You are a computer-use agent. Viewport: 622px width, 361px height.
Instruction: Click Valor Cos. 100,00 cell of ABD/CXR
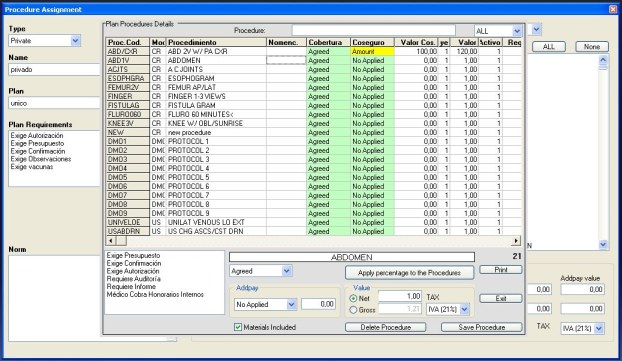[416, 52]
